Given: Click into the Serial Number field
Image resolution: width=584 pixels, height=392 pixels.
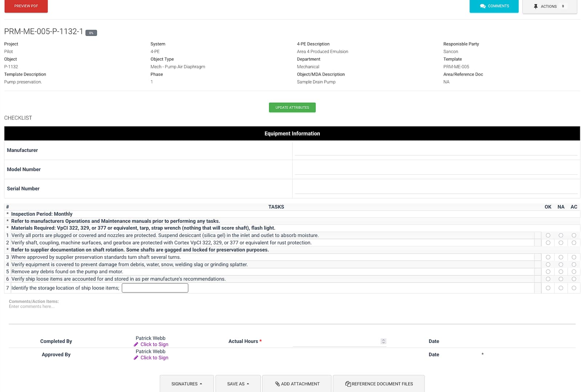Looking at the screenshot, I should (436, 189).
